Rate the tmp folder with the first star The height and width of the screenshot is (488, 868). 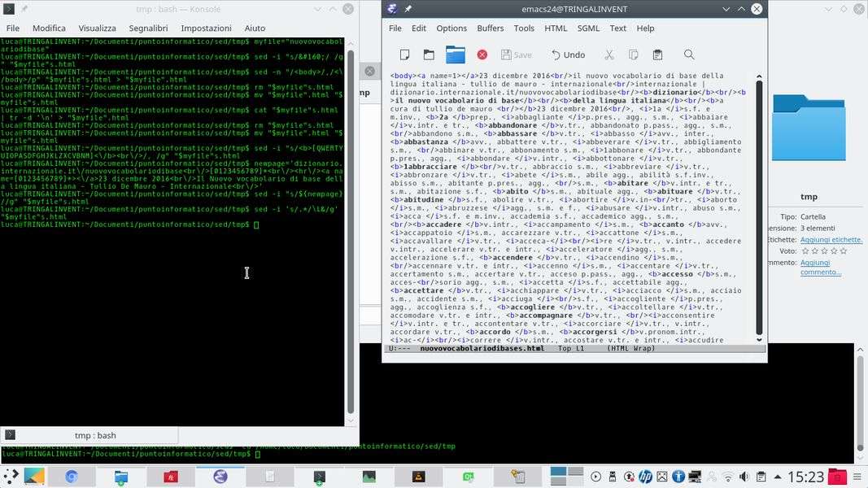click(805, 251)
